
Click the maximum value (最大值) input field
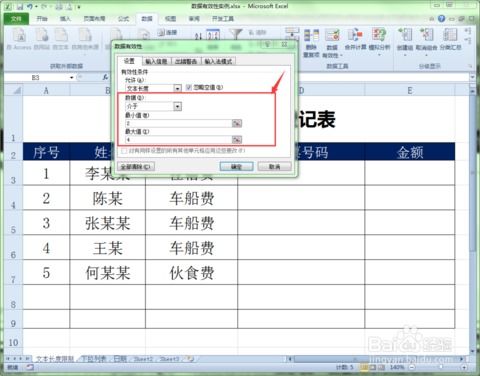pyautogui.click(x=178, y=139)
